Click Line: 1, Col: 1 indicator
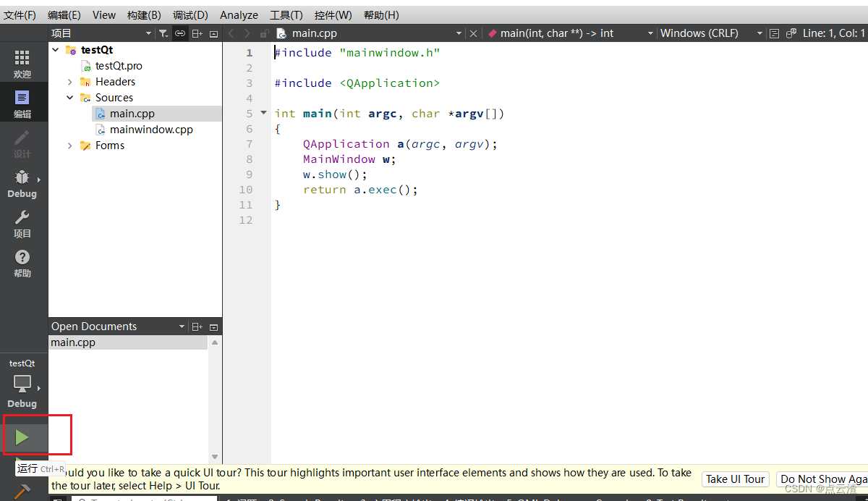Screen dimensions: 868x501 [834, 33]
